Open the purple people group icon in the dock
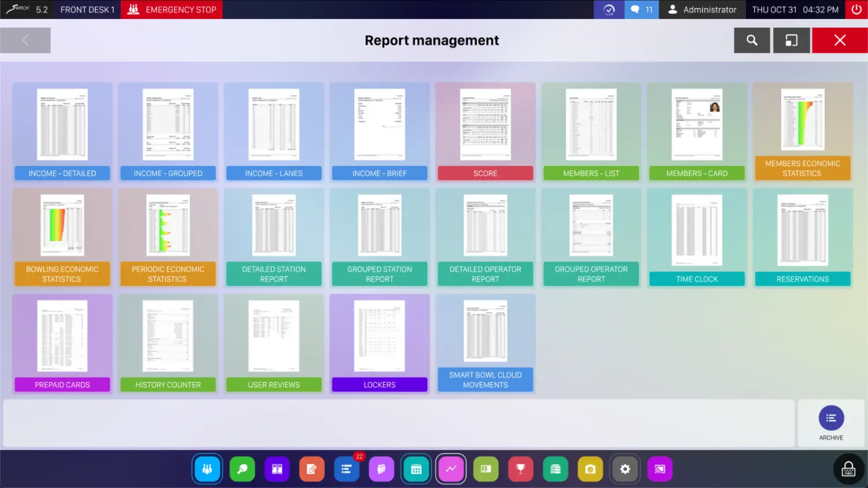The image size is (868, 488). [381, 469]
